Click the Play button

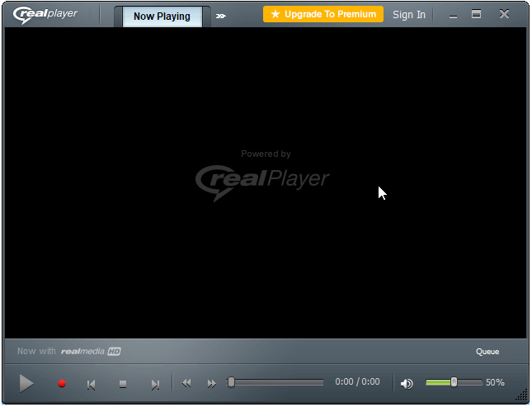tap(26, 383)
